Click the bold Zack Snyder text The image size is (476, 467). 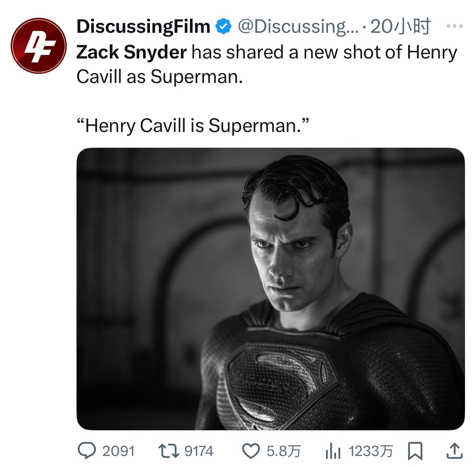pyautogui.click(x=131, y=53)
